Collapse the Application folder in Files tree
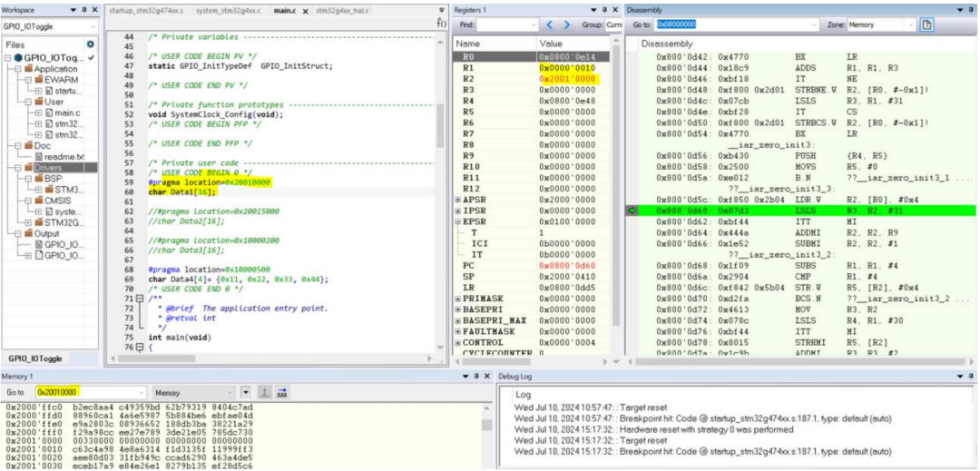 point(19,69)
